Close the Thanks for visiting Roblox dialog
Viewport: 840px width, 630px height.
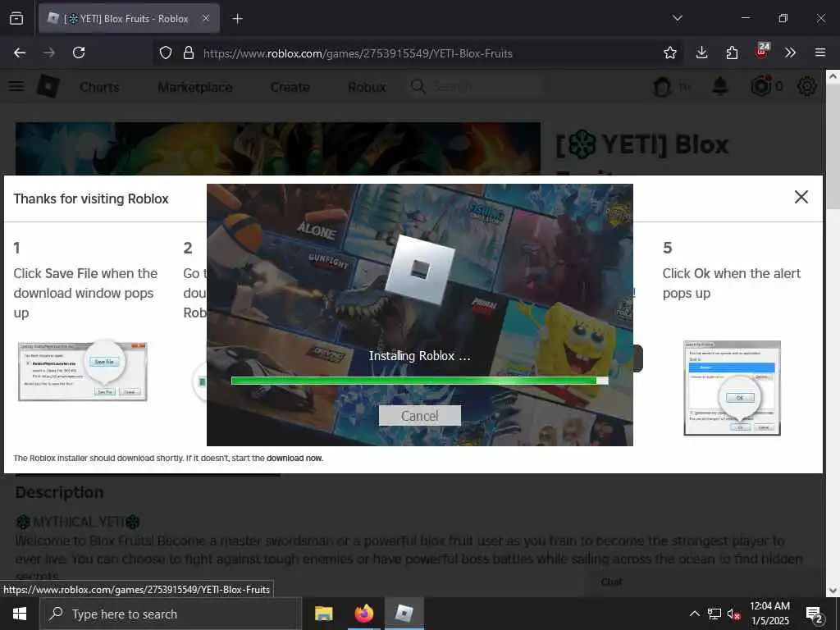click(x=801, y=197)
